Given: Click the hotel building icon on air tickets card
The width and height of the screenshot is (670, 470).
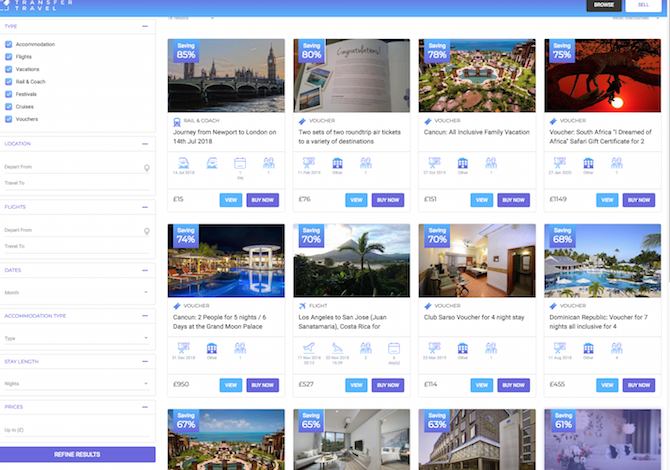Looking at the screenshot, I should click(337, 163).
